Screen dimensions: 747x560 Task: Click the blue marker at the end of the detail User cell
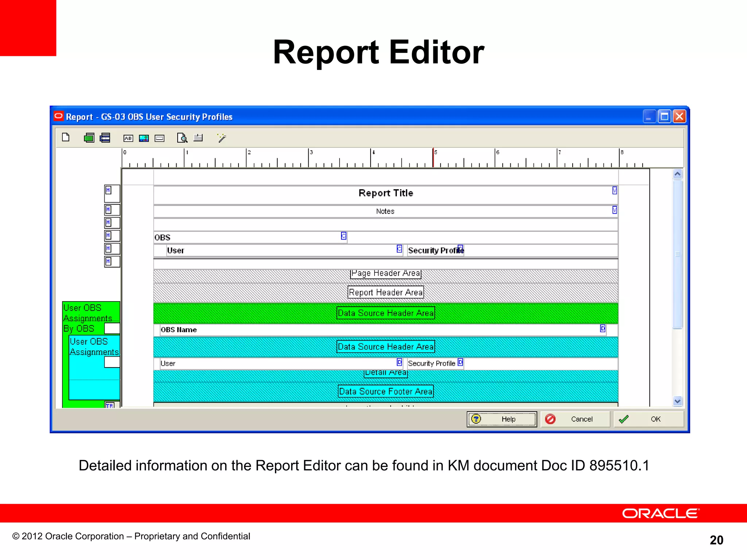[x=399, y=362]
